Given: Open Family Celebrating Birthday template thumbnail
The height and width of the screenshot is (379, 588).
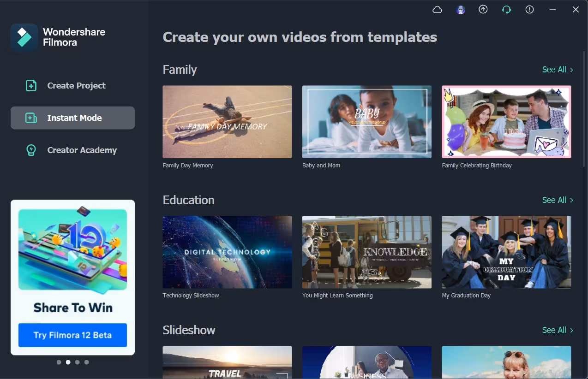Looking at the screenshot, I should coord(506,122).
